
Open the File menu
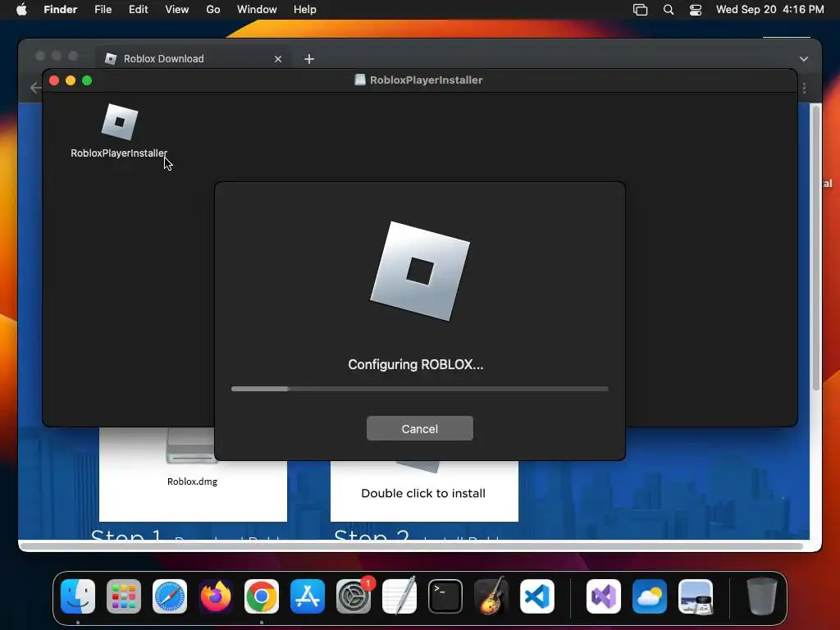[103, 9]
